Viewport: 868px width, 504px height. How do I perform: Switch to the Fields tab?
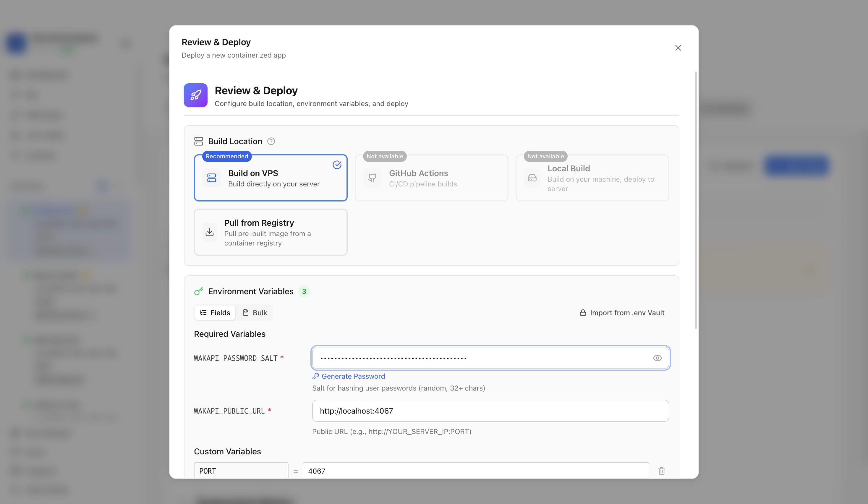[x=215, y=313]
